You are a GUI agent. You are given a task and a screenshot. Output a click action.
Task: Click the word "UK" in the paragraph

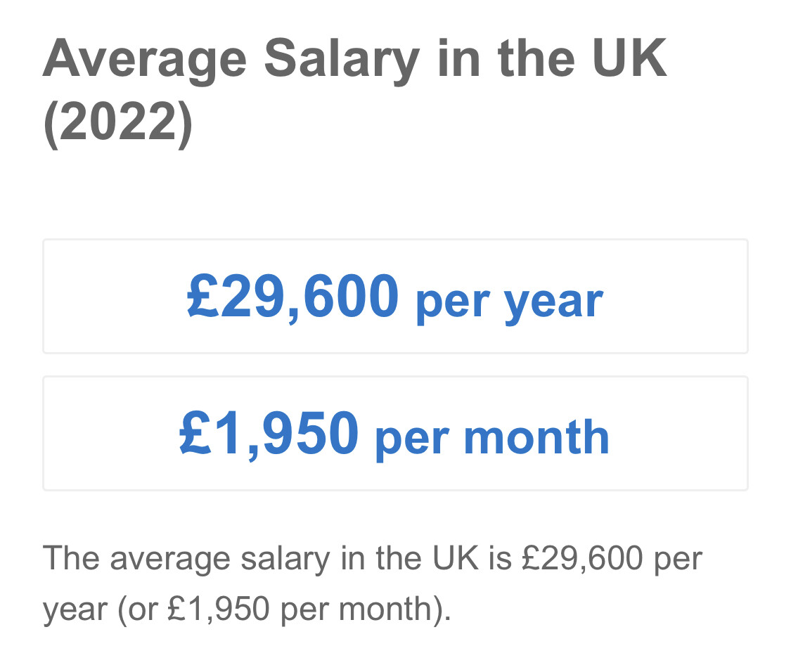tap(455, 559)
